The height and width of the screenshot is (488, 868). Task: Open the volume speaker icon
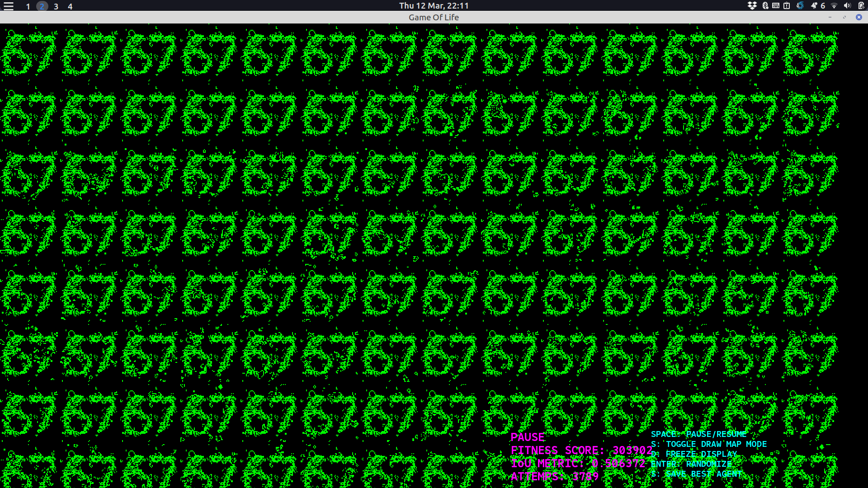(847, 5)
